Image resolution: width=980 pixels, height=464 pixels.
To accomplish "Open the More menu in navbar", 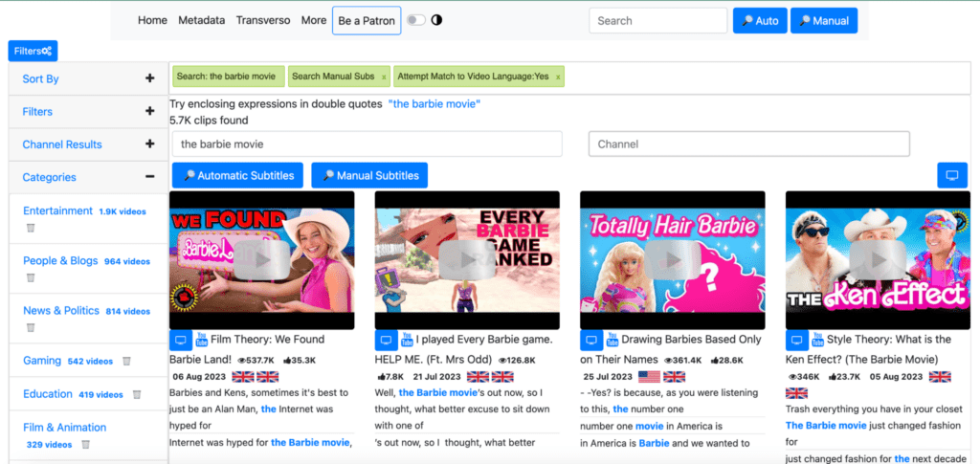I will coord(314,20).
